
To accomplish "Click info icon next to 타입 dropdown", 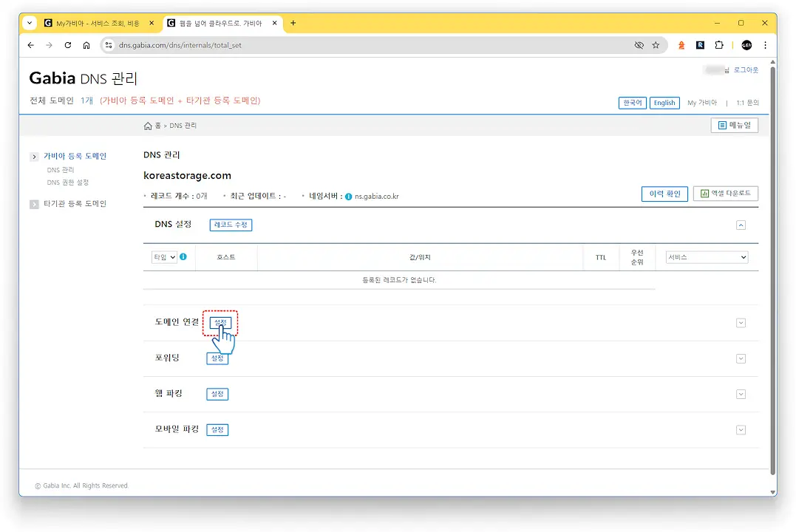I will (x=183, y=257).
